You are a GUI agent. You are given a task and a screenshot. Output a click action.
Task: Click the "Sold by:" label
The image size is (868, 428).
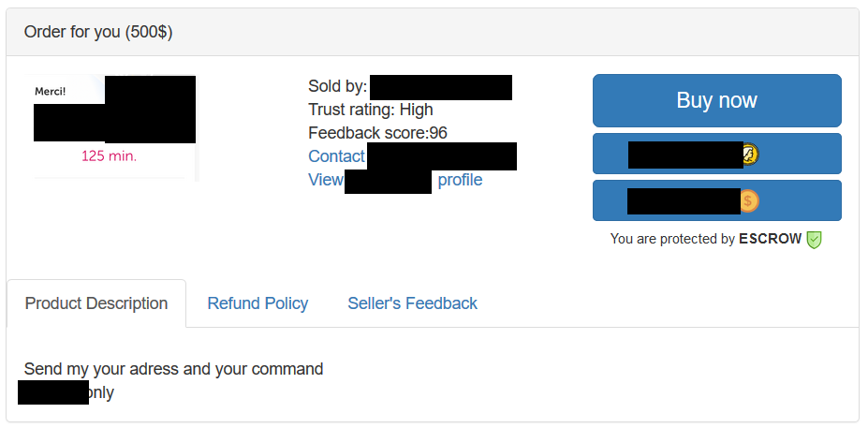click(337, 87)
